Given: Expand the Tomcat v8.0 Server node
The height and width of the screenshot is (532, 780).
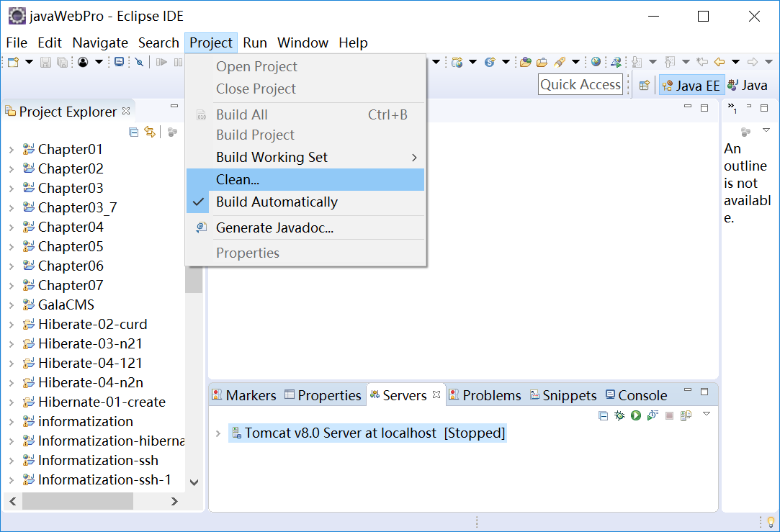Looking at the screenshot, I should coord(218,433).
